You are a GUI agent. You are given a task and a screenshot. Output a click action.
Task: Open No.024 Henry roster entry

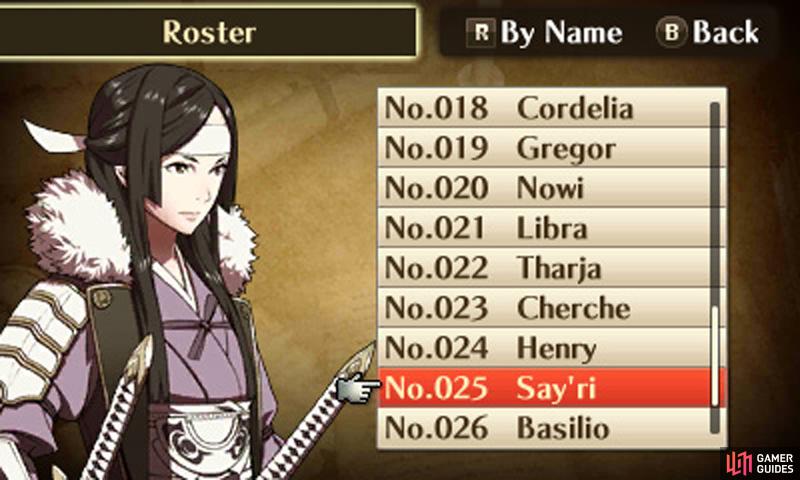(x=545, y=348)
